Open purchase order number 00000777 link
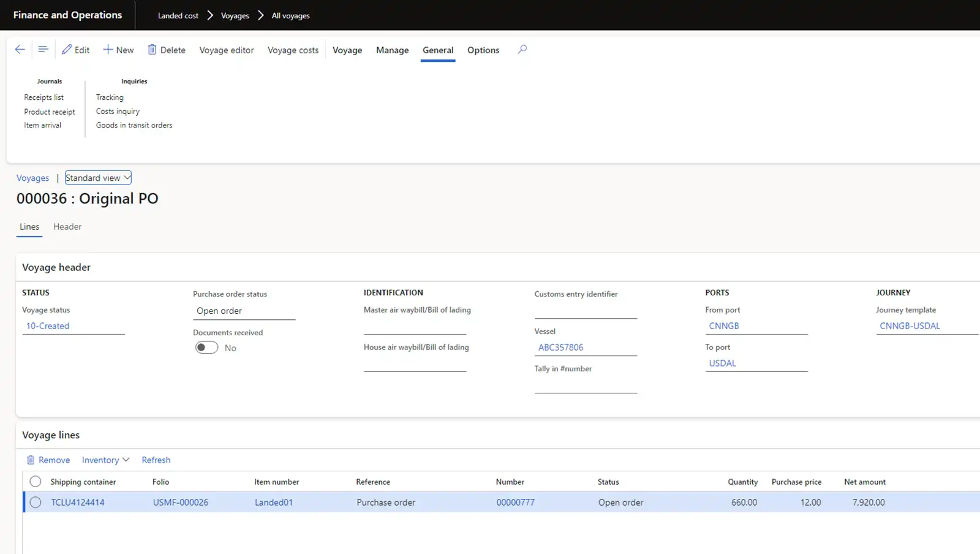 point(515,503)
